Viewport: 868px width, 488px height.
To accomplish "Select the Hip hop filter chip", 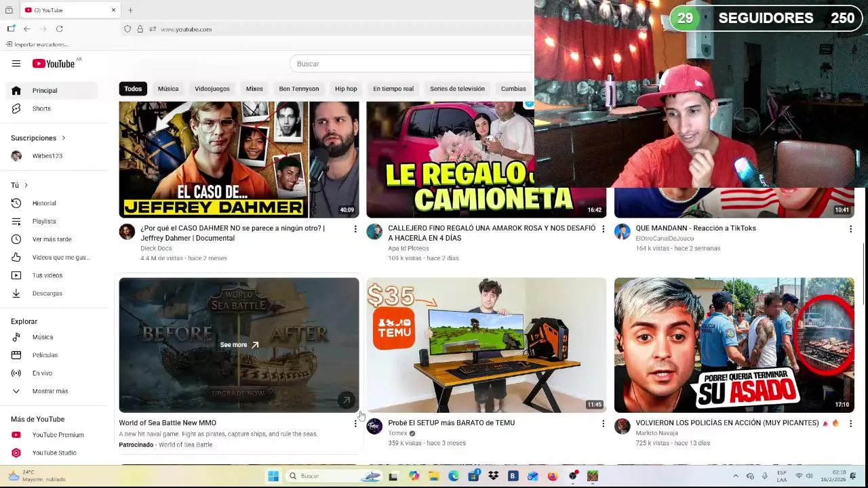I will point(346,89).
